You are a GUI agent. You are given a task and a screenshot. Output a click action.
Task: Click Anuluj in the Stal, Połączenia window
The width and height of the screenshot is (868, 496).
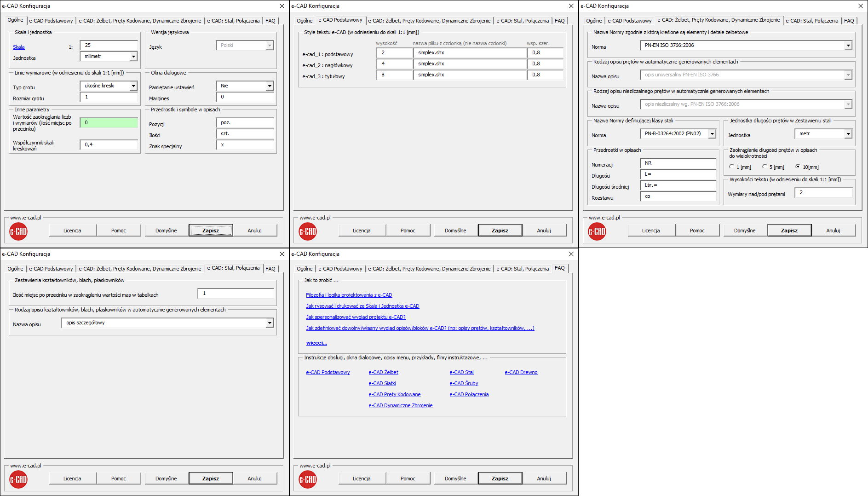(255, 479)
